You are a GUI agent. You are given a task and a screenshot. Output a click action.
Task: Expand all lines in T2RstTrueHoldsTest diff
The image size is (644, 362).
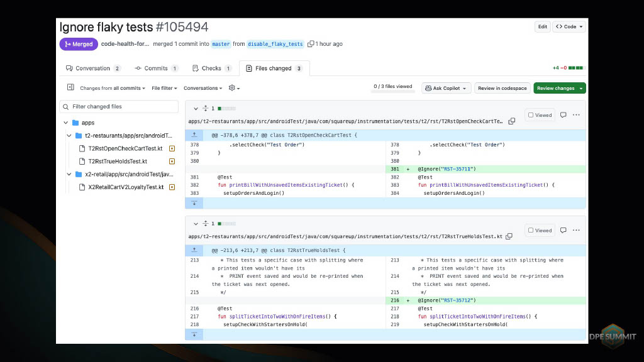click(206, 224)
